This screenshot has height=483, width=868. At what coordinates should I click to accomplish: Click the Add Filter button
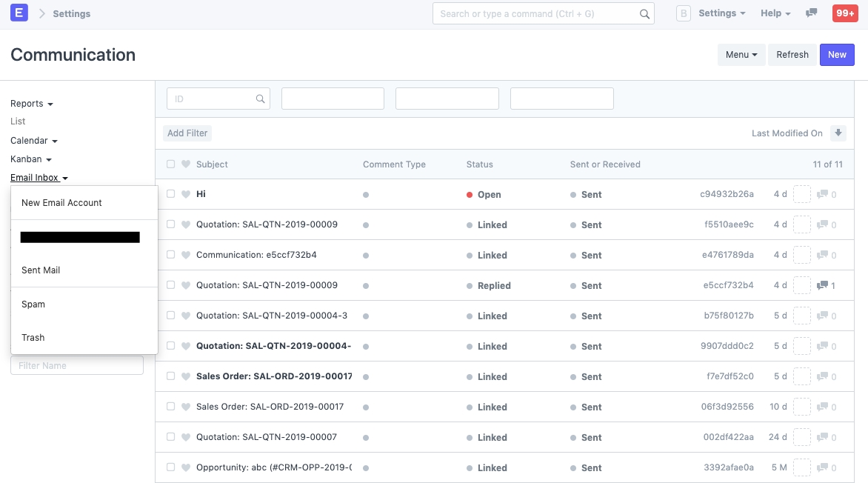(x=187, y=133)
